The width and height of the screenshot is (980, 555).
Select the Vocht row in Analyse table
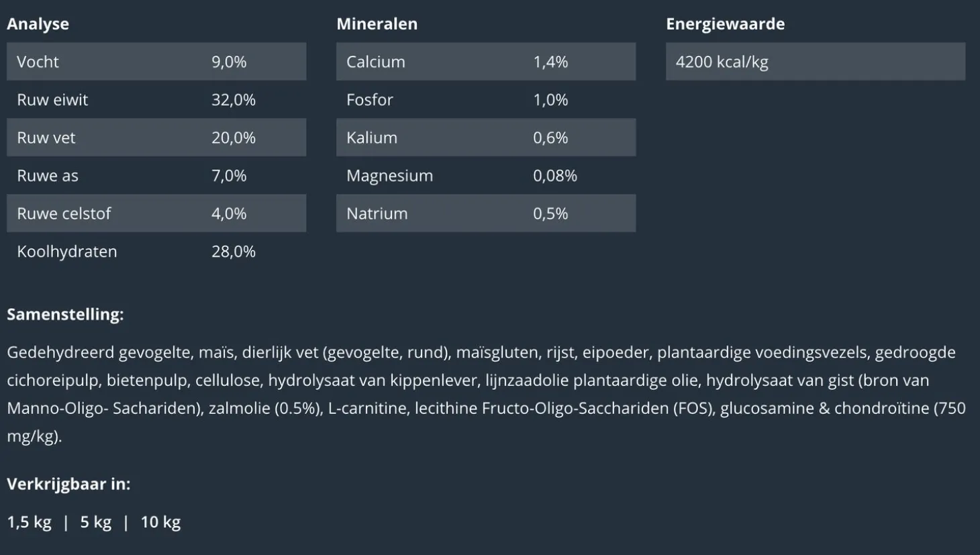[156, 62]
